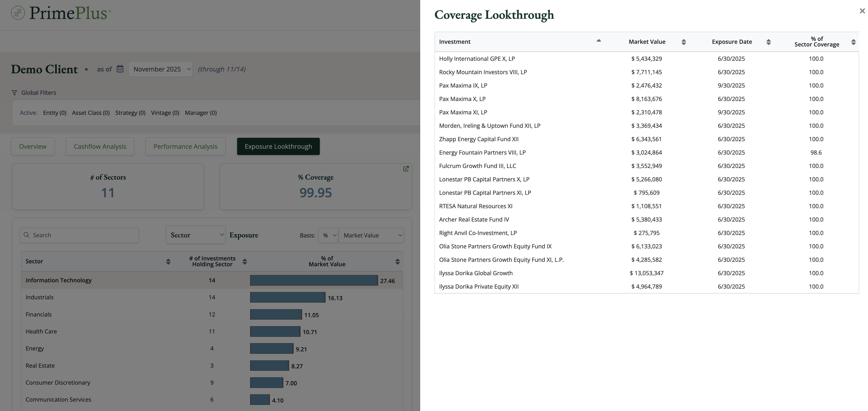Open % Coverage external link icon
The height and width of the screenshot is (411, 868).
pyautogui.click(x=406, y=168)
